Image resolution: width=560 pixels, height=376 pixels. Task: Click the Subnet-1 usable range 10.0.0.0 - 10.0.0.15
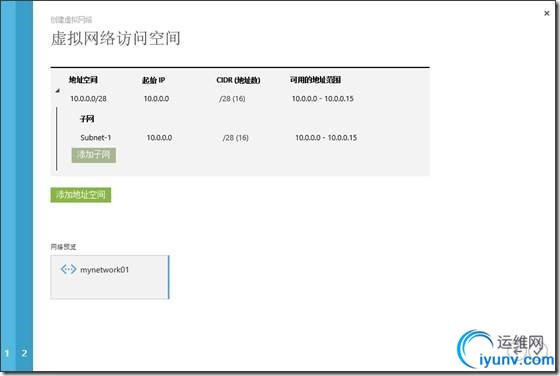point(326,138)
